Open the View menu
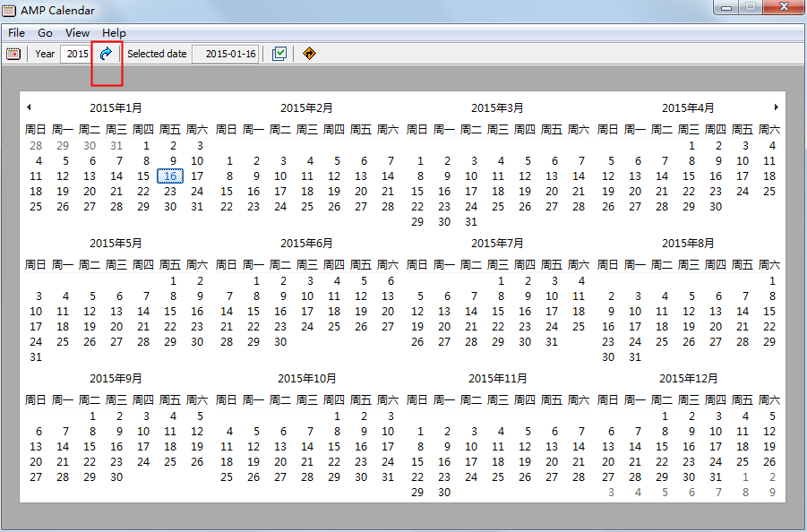The height and width of the screenshot is (532, 807). pos(78,33)
